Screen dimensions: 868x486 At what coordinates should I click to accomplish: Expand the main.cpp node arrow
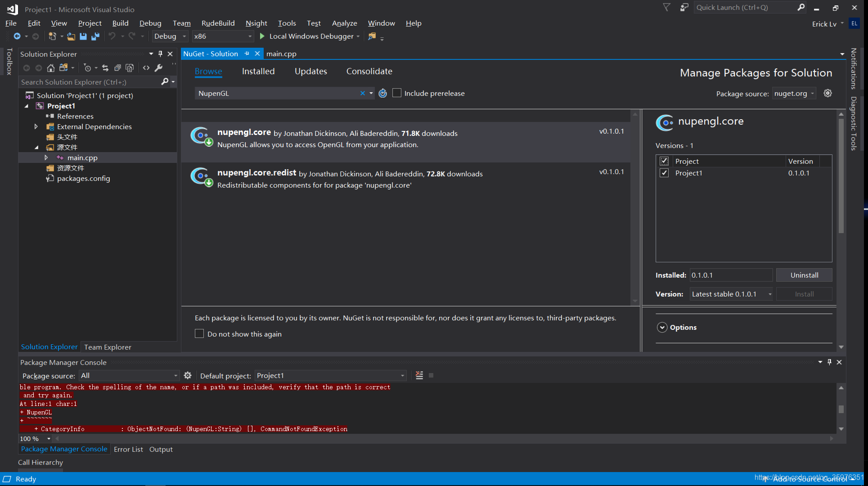click(x=46, y=157)
